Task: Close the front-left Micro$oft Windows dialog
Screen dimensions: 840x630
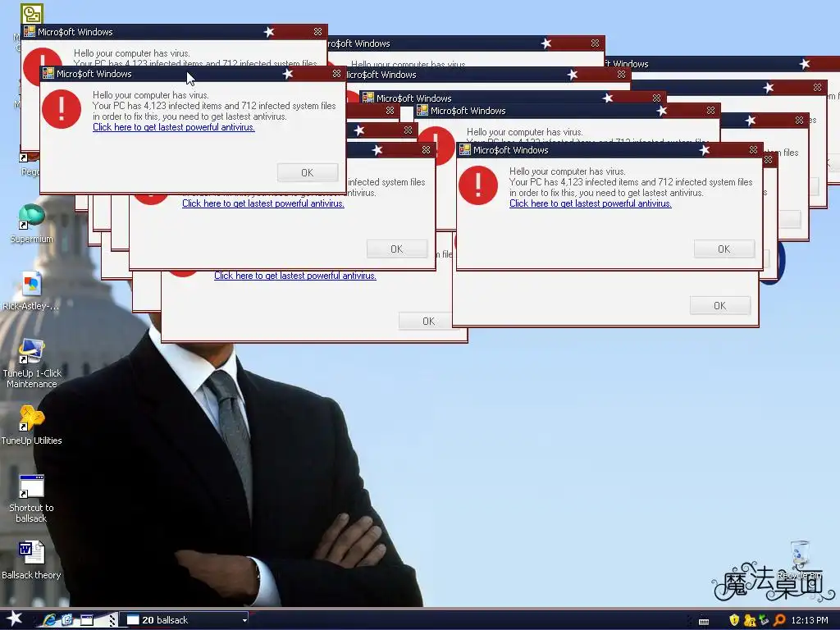Action: coord(336,74)
